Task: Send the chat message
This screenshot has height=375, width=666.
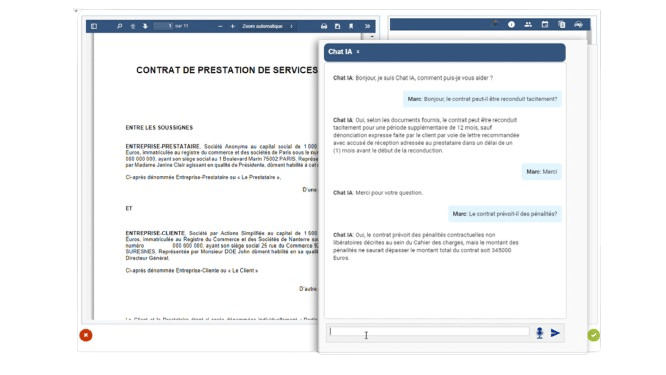Action: click(555, 333)
